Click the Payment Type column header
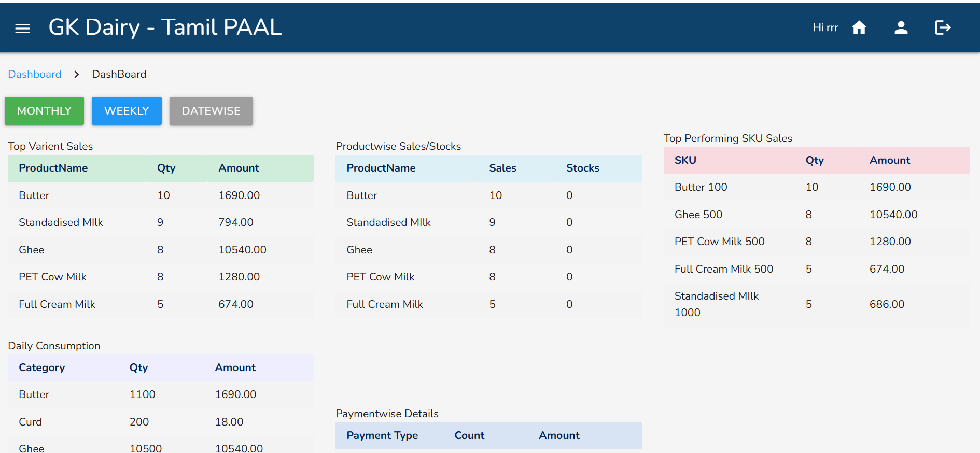Viewport: 980px width, 453px height. point(382,435)
